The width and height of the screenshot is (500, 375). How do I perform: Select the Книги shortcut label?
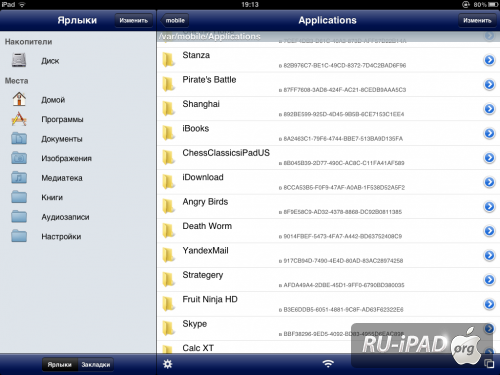[52, 197]
